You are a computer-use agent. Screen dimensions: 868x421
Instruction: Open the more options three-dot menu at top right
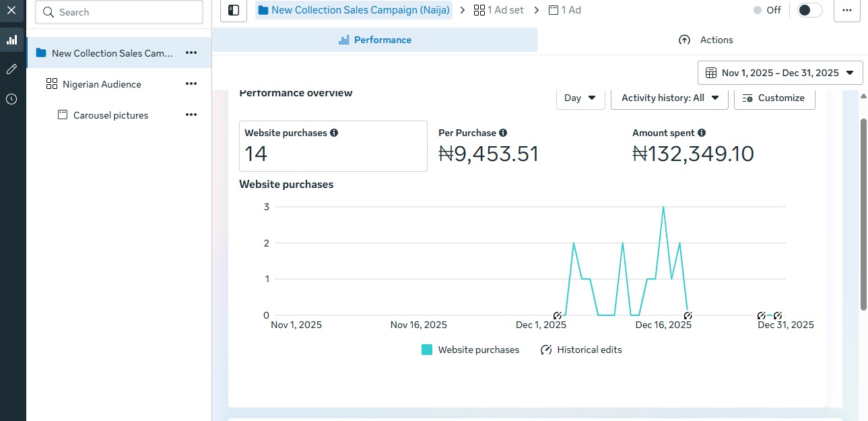point(847,11)
